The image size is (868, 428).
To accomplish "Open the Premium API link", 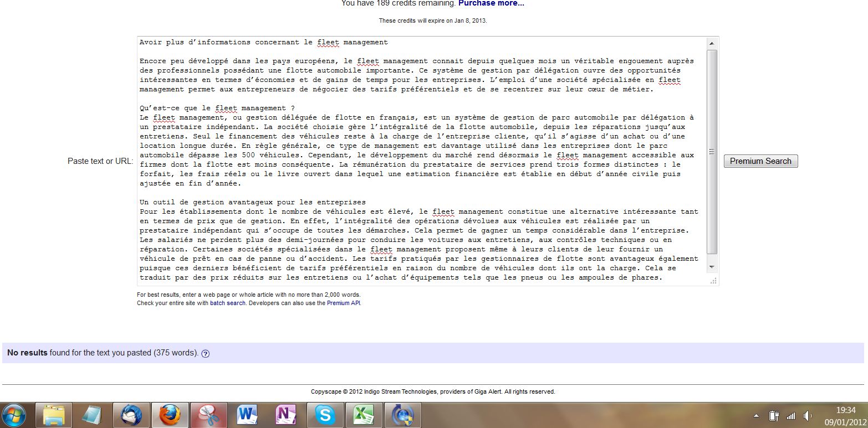I will coord(344,303).
